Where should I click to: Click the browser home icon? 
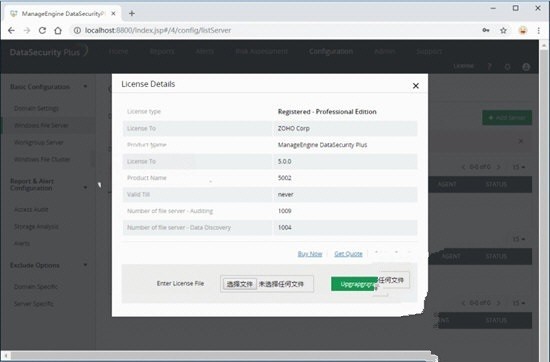coord(58,31)
